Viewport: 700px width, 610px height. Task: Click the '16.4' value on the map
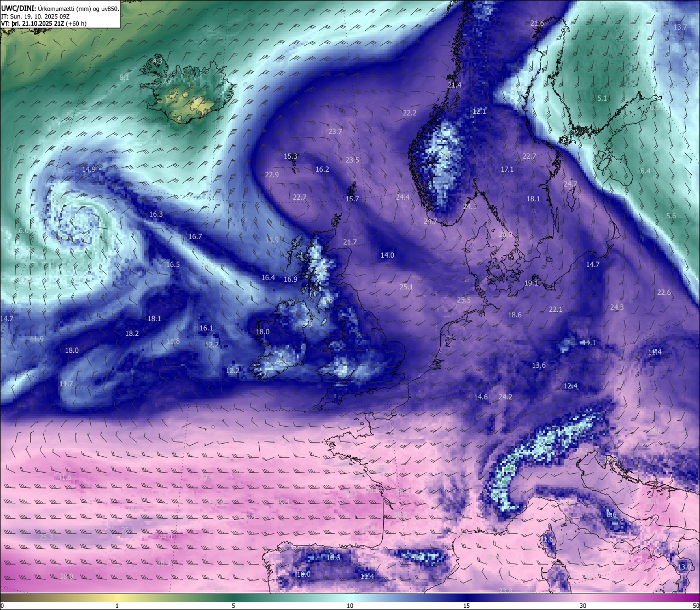(268, 278)
